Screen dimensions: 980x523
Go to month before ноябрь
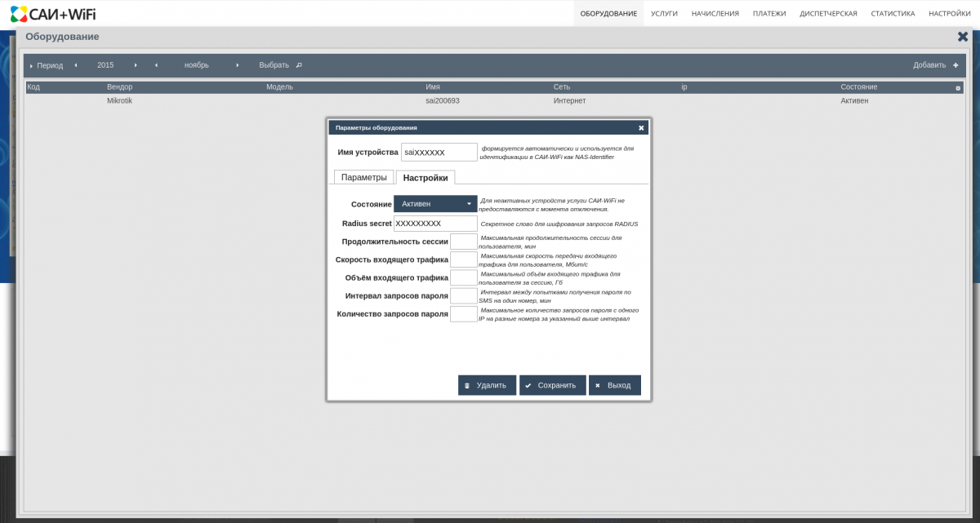pos(156,65)
